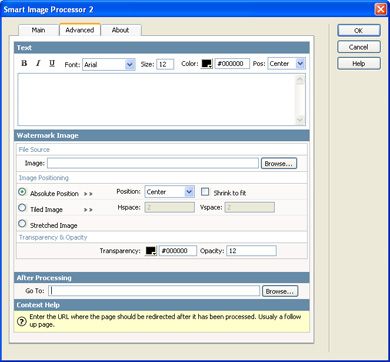
Task: Open the Font dropdown showing Arial
Action: [x=109, y=64]
